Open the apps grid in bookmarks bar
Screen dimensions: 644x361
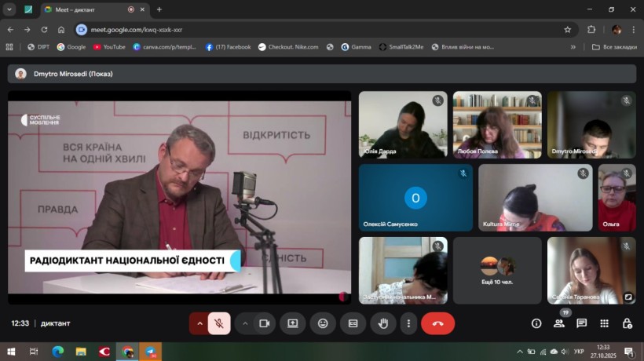tap(9, 47)
